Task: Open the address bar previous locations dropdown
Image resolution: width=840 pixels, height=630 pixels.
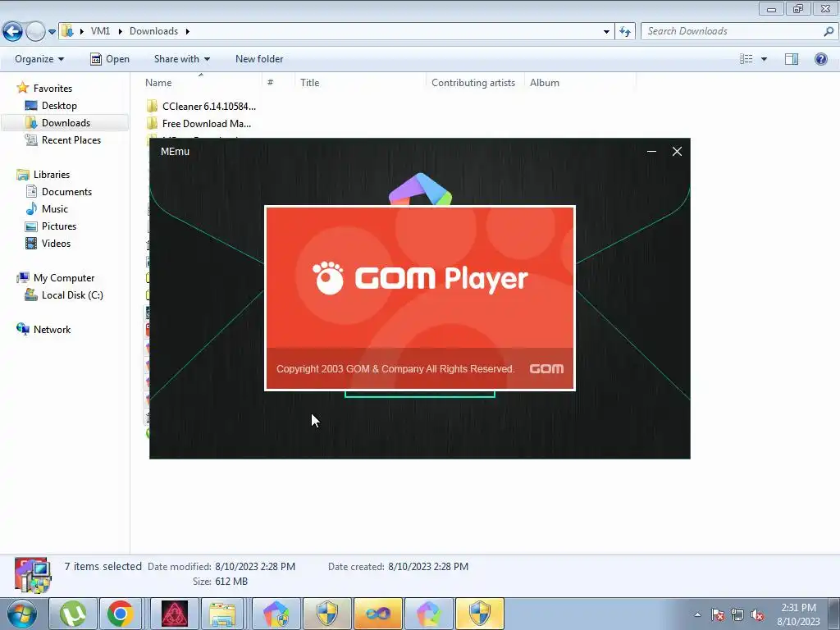Action: [x=606, y=32]
